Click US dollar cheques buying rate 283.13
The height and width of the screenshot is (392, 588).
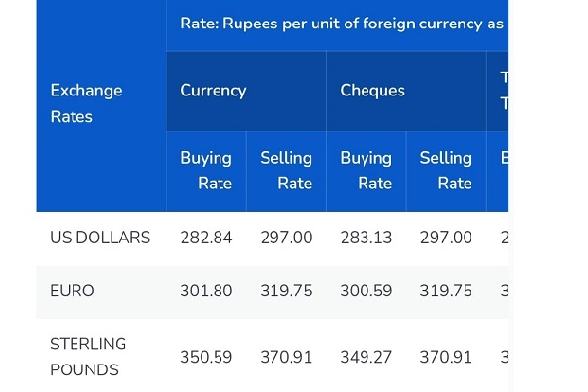click(x=367, y=238)
